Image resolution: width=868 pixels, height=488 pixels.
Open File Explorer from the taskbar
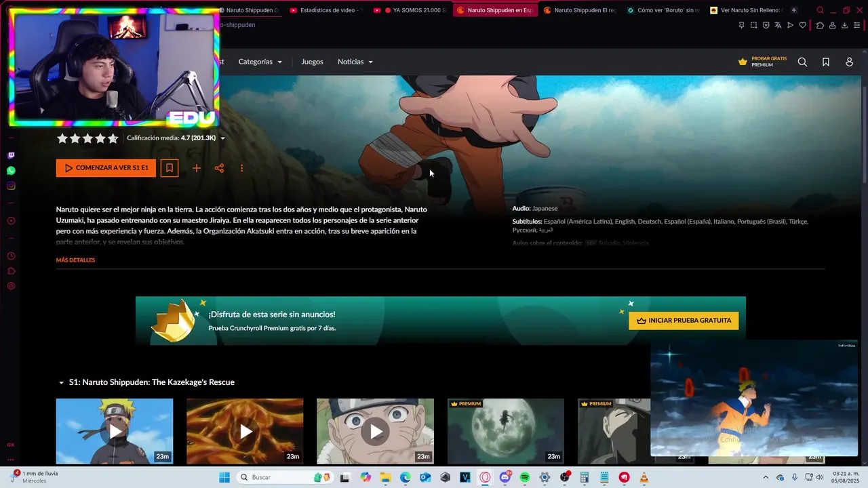[x=385, y=477]
